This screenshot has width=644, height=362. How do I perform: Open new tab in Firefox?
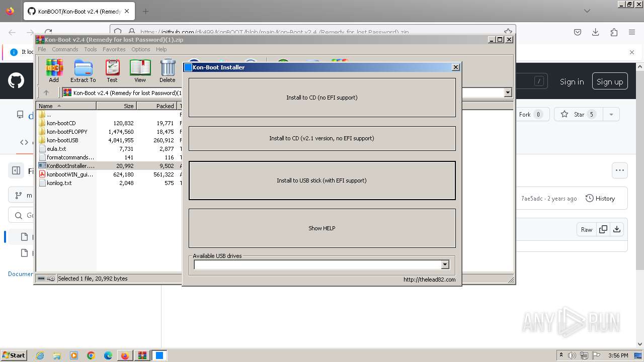pyautogui.click(x=145, y=11)
